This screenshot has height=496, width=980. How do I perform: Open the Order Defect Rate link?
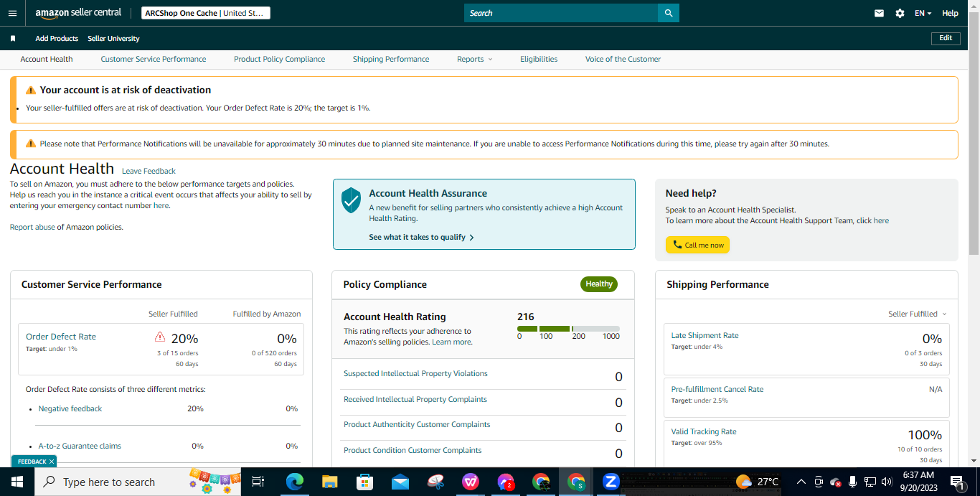[61, 336]
